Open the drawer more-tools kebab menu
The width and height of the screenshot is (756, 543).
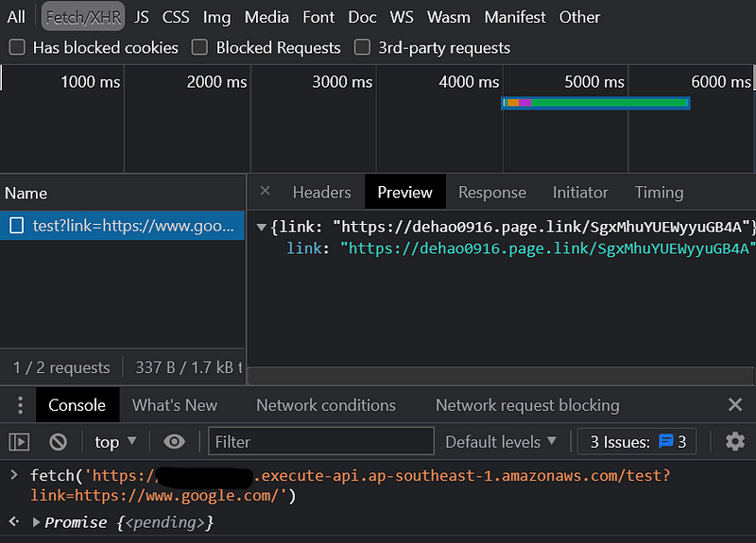tap(20, 405)
